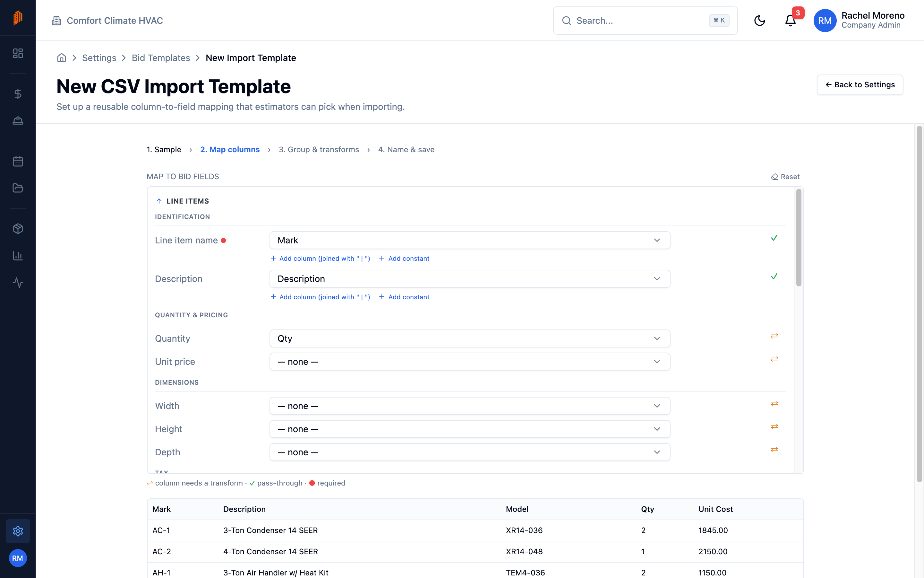Screen dimensions: 924x578
Task: Click the 1845.00 unit cost cell
Action: click(x=713, y=530)
